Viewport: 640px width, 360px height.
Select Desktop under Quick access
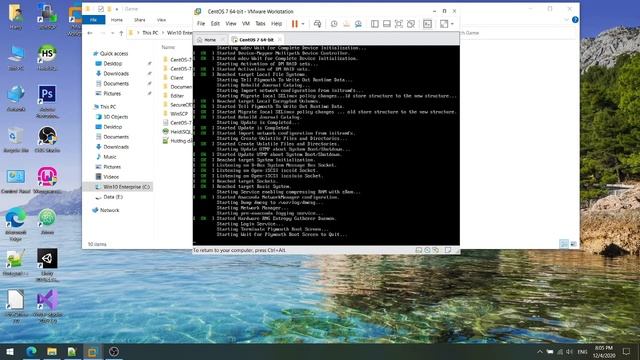point(113,64)
